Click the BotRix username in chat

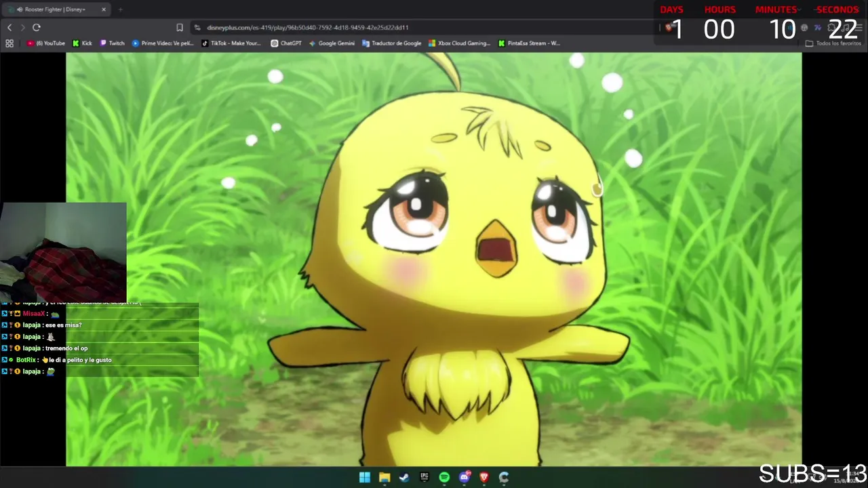(x=26, y=360)
